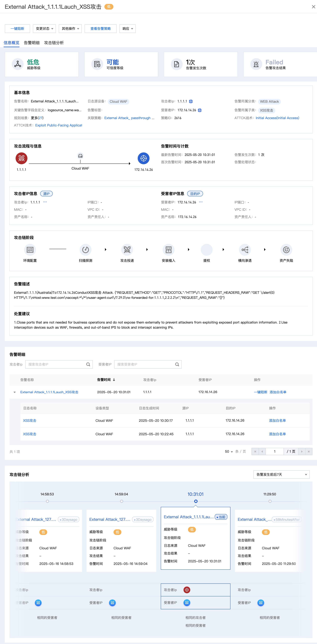Click the 资产失陷 stage icon
317x644 pixels.
tap(286, 250)
